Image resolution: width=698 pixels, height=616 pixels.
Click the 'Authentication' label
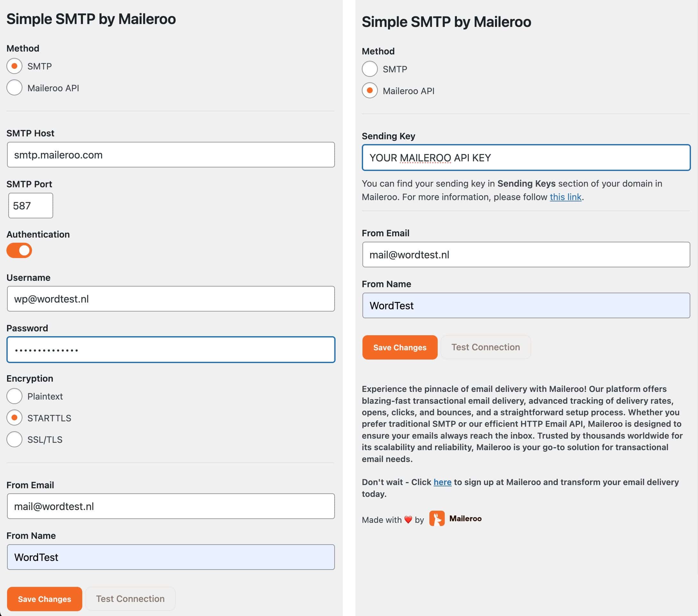coord(38,234)
